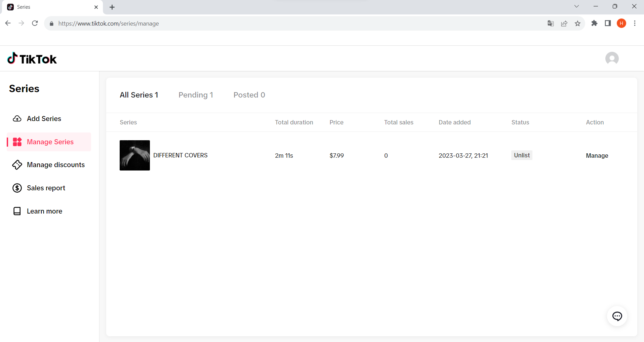This screenshot has width=644, height=342.
Task: Click the Learn more book icon
Action: pyautogui.click(x=17, y=211)
